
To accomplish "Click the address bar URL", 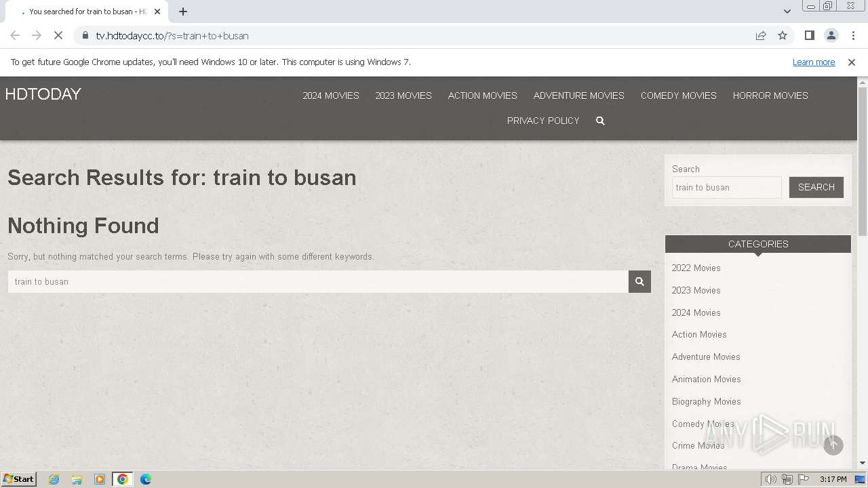I will pos(172,35).
